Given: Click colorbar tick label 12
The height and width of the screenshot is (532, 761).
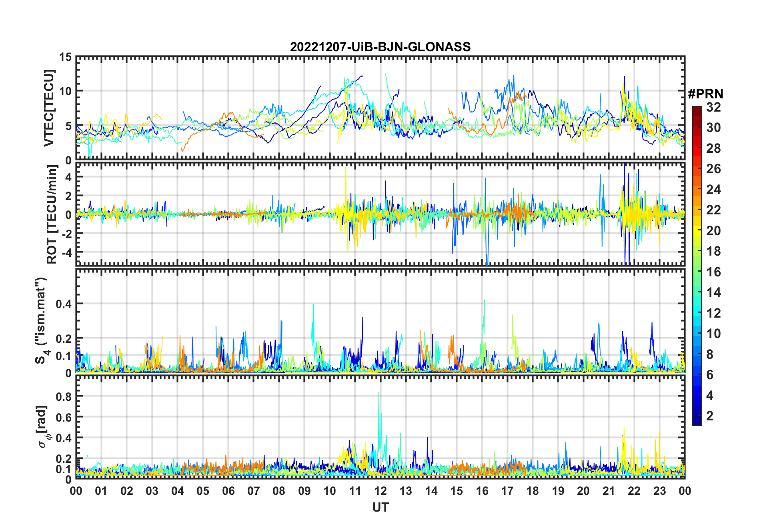Looking at the screenshot, I should tap(713, 313).
